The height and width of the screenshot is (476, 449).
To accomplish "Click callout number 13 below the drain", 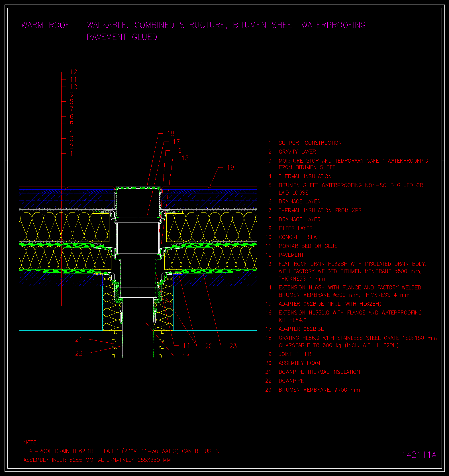I will pyautogui.click(x=186, y=356).
